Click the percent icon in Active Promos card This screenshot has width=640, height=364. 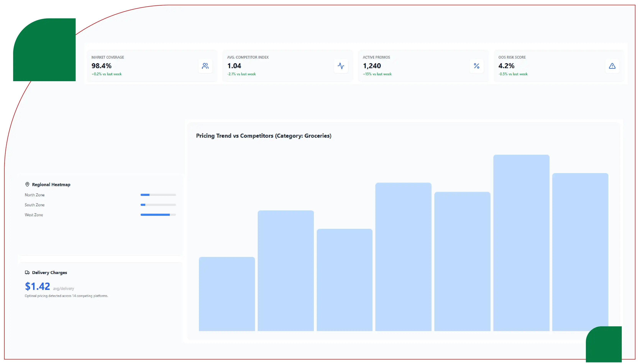coord(476,66)
